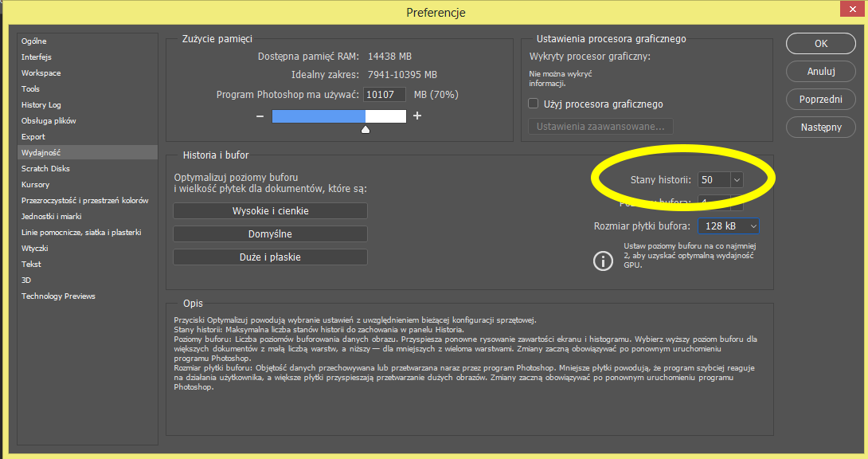This screenshot has width=868, height=459.
Task: Click the memory usage slider thumb
Action: pos(366,130)
